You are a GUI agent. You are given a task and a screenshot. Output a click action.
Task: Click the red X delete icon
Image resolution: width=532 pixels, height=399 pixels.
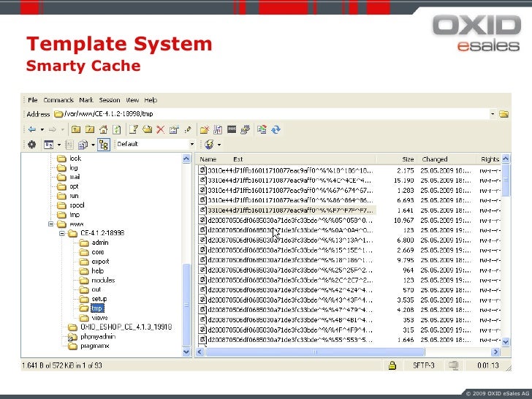click(160, 129)
